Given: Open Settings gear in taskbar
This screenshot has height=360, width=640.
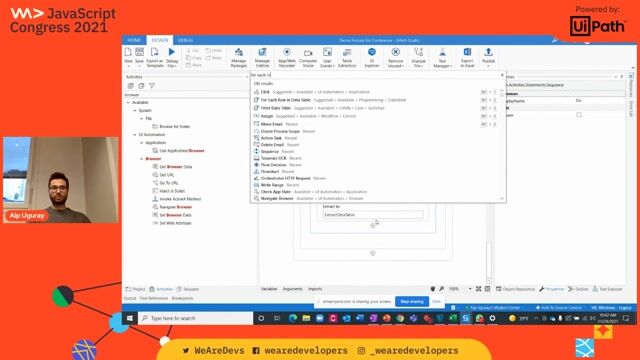Looking at the screenshot, I should 493,318.
